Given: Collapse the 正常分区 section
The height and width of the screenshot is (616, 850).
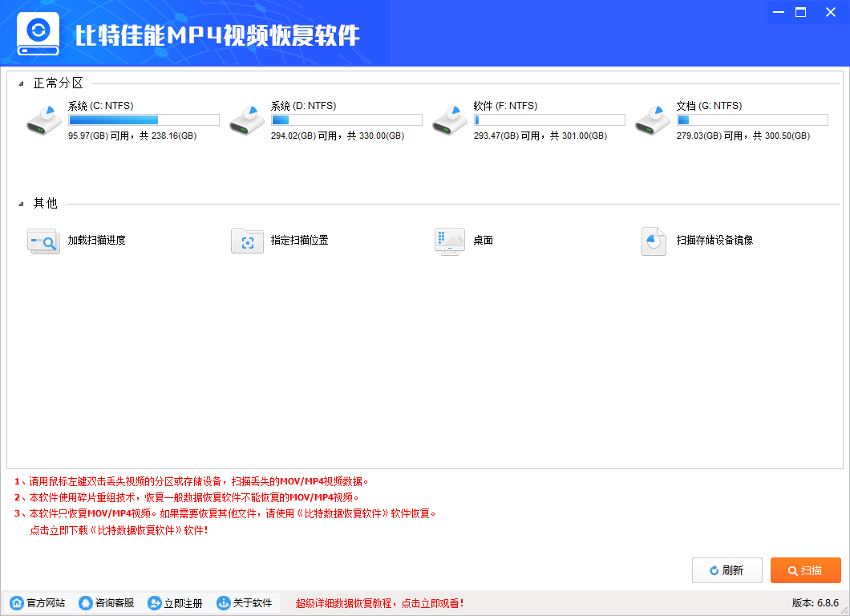Looking at the screenshot, I should [21, 84].
